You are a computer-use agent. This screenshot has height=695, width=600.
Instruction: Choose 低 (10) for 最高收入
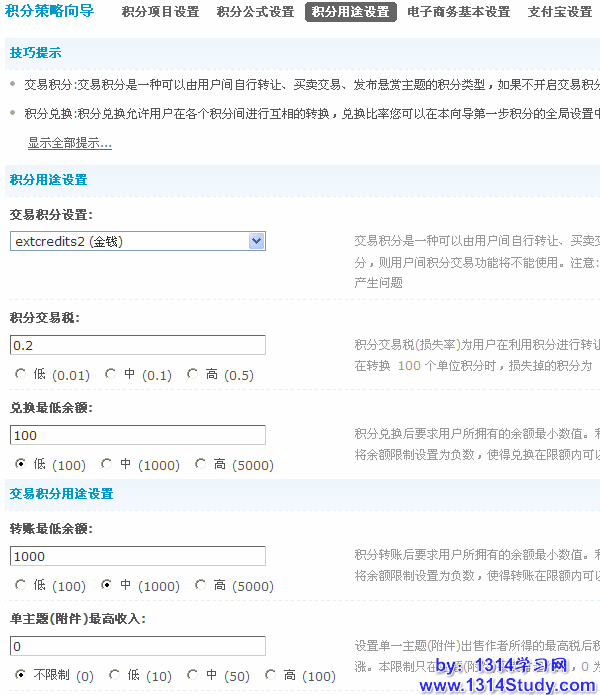click(x=115, y=676)
